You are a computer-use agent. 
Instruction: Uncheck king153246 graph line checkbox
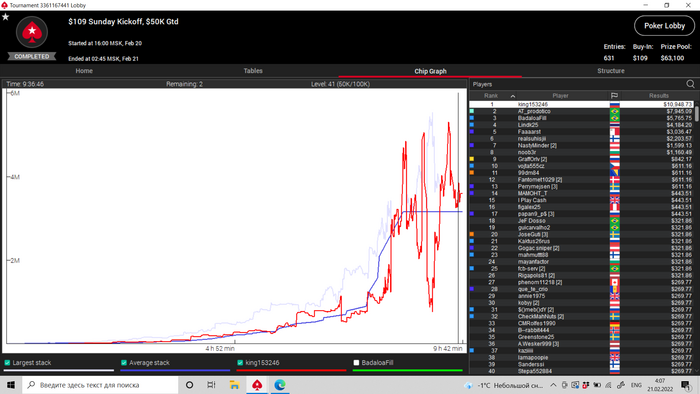(240, 362)
